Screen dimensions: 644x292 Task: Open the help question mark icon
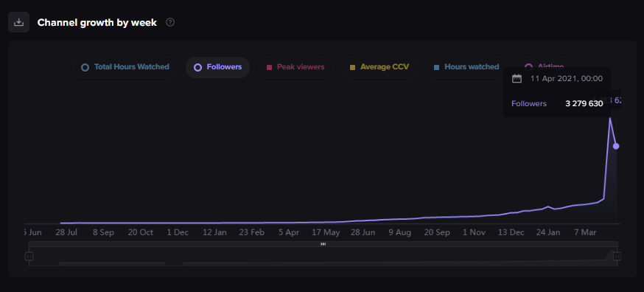point(170,22)
